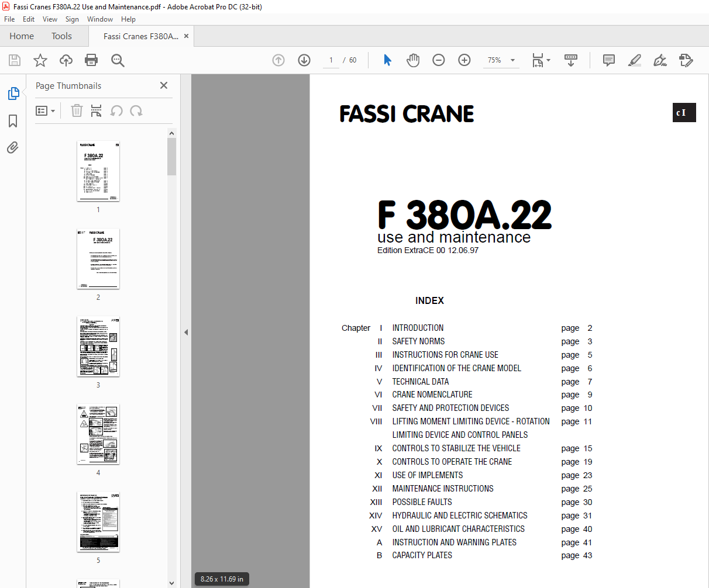
Task: Add a comment sticky note
Action: (609, 60)
